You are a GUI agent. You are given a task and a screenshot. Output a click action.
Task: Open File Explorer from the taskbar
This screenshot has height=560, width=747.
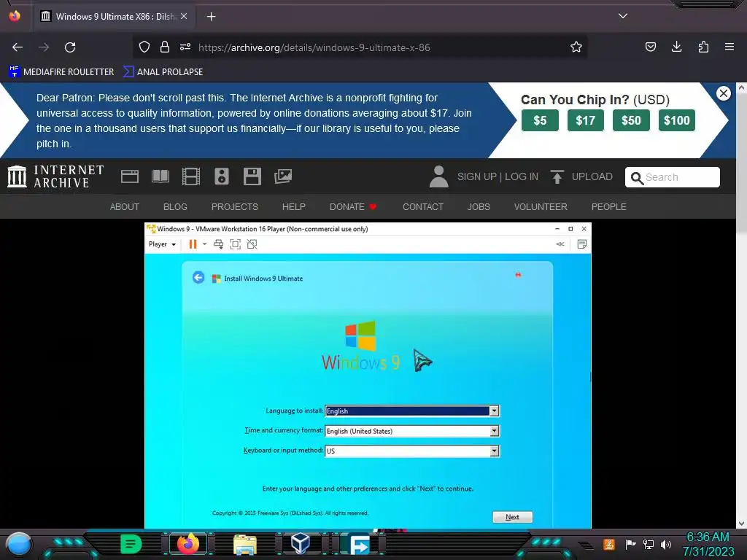pyautogui.click(x=245, y=544)
